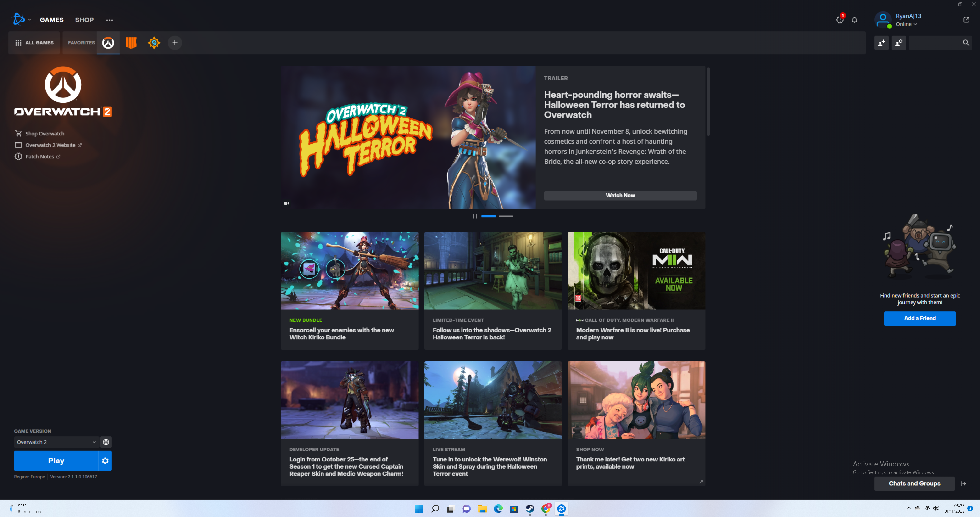Click the trailer panel vertical scrollbar
The image size is (980, 517).
[x=708, y=102]
